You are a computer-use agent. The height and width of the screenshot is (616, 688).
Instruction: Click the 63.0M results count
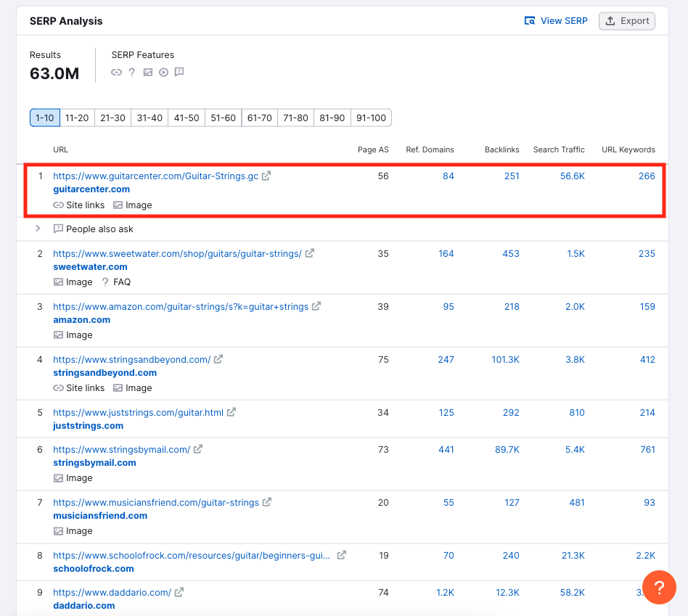[54, 74]
